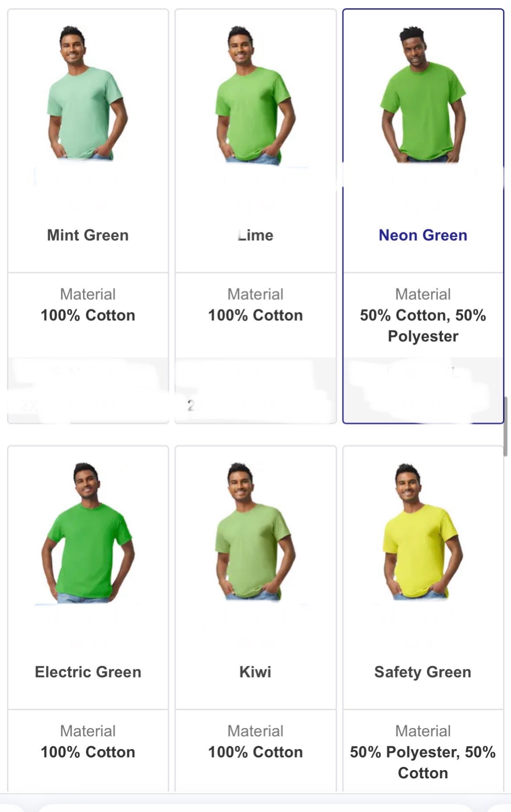Click the vertical scrollbar handle
Screen dimensions: 511x812
pos(505,427)
